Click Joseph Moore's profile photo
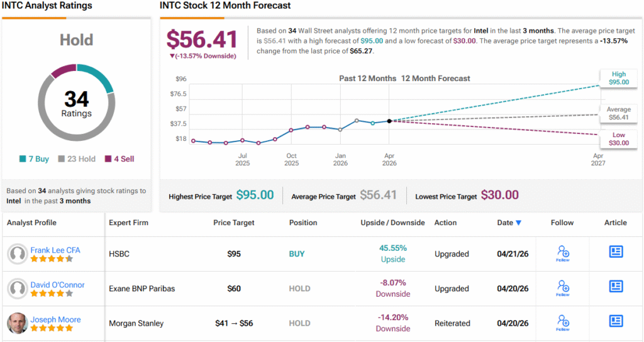Viewport: 644px width, 342px height. 17,323
